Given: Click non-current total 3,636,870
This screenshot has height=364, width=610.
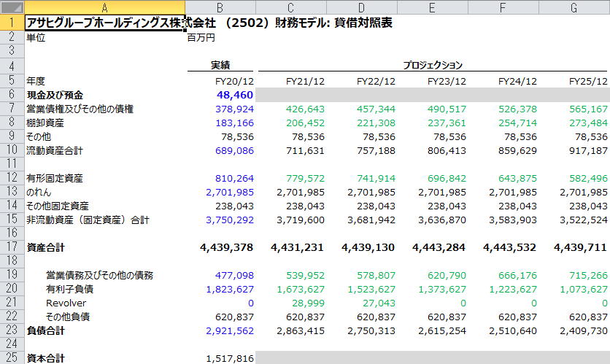Looking at the screenshot, I should click(x=442, y=220).
